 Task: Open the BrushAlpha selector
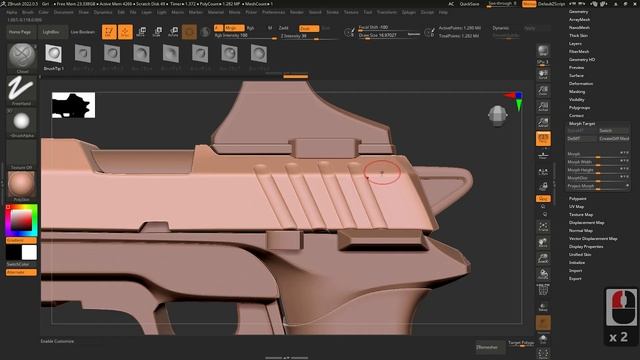pos(22,123)
